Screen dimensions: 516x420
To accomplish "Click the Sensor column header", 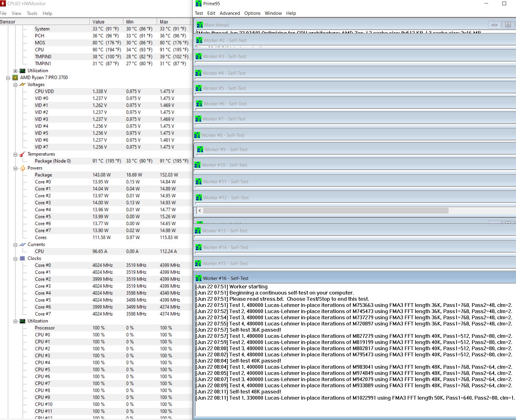I will tap(45, 22).
